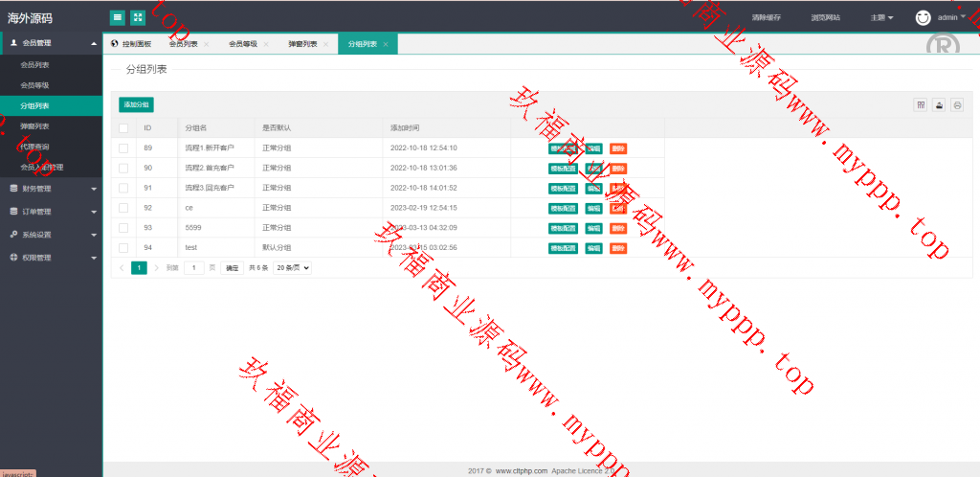Open the 20 条/页 page size dropdown
This screenshot has height=477, width=980.
coord(293,268)
